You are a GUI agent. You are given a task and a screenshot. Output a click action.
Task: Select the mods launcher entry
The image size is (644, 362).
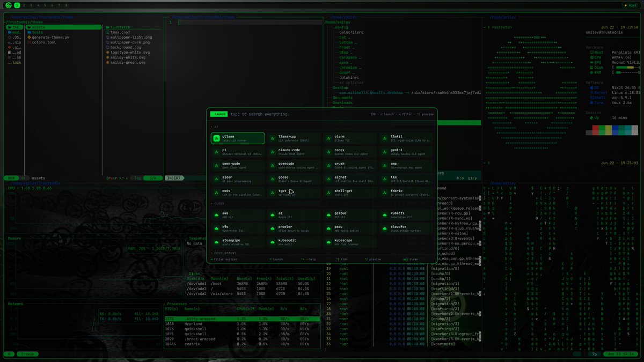pos(238,193)
